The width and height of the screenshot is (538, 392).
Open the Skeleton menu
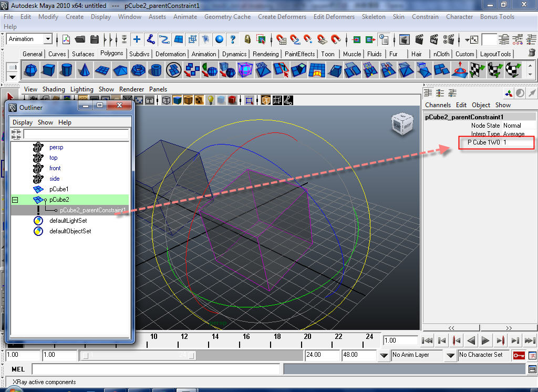tap(374, 17)
